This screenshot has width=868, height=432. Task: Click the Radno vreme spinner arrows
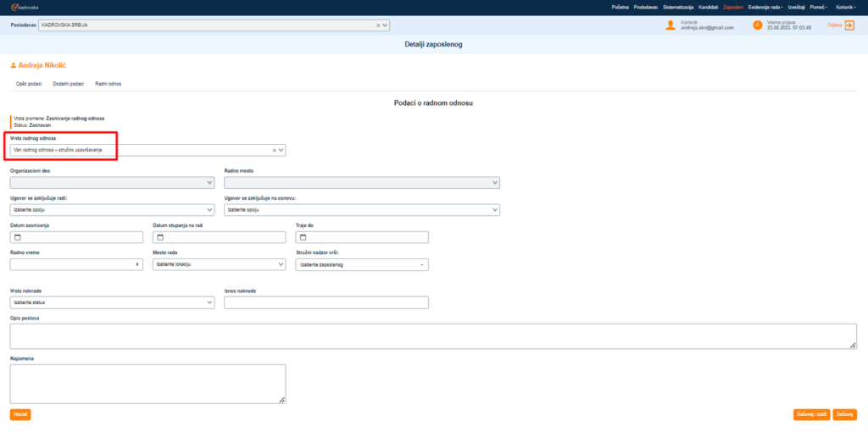[x=137, y=264]
